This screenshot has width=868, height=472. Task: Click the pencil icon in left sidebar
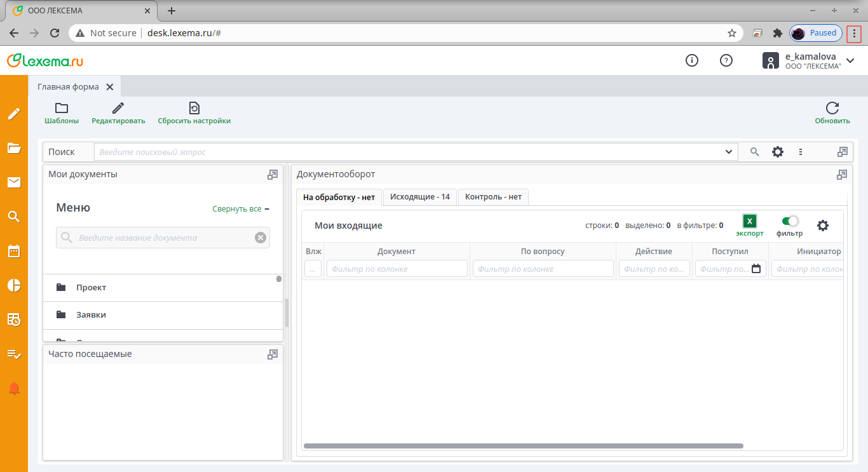(x=14, y=114)
